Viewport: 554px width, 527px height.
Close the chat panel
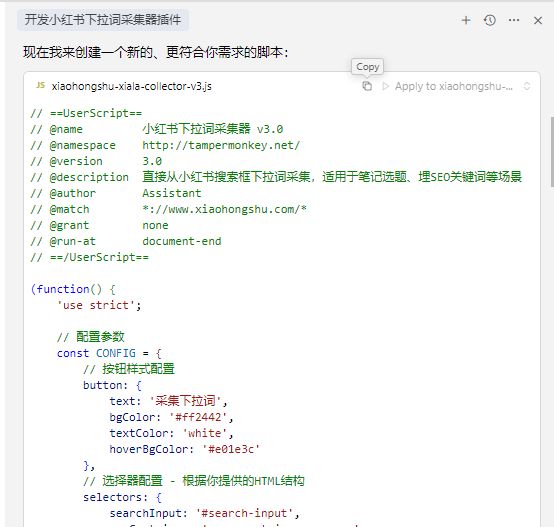coord(538,20)
